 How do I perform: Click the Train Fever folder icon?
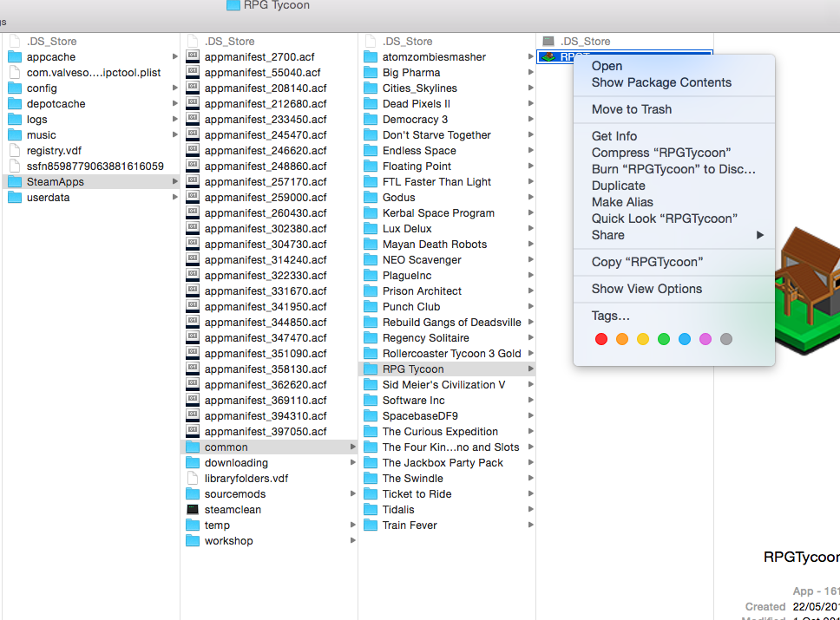[371, 525]
